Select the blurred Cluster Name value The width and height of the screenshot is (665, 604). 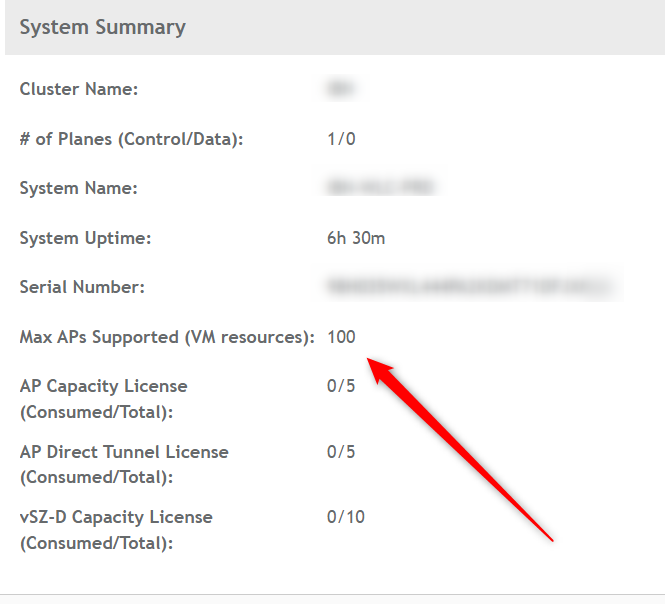pos(341,89)
